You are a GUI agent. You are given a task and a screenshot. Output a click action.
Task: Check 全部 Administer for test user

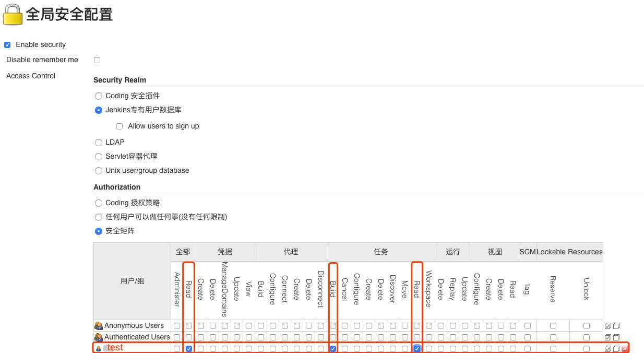(177, 349)
